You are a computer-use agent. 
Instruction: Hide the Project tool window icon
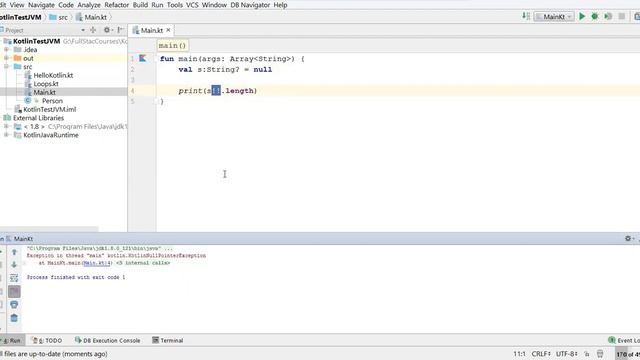(120, 30)
